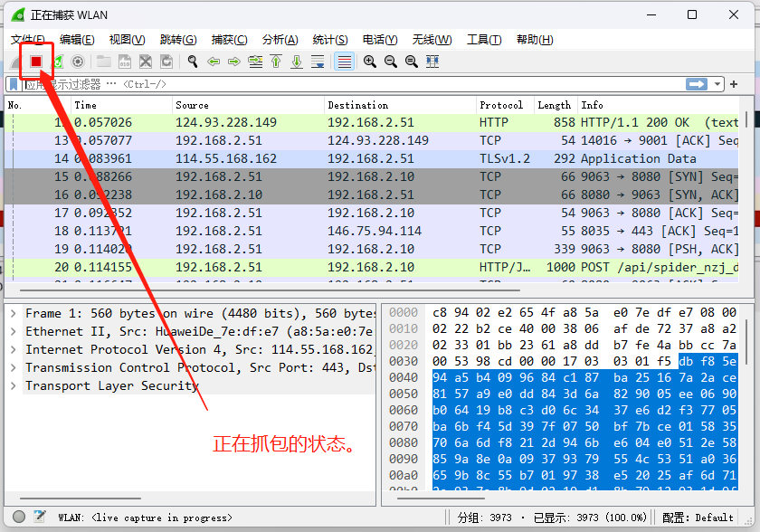Sort by the Source column header

point(248,105)
